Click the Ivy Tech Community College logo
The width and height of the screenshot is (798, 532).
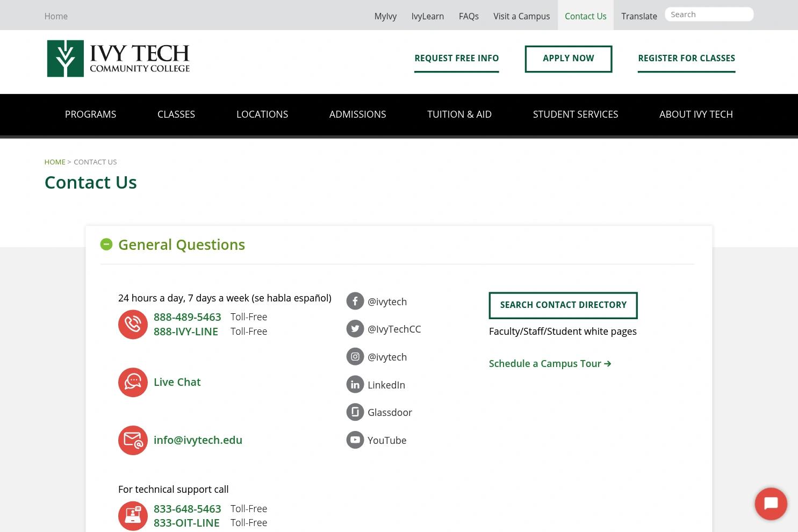(118, 59)
